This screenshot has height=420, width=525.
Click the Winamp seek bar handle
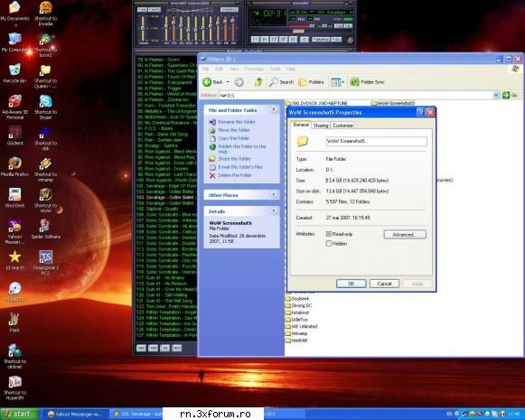tap(298, 31)
